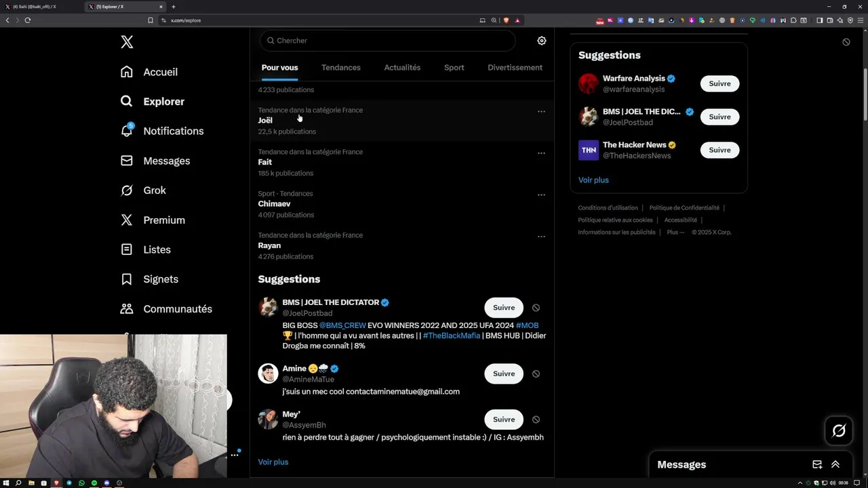Follow Amine in suggestions list

point(504,373)
